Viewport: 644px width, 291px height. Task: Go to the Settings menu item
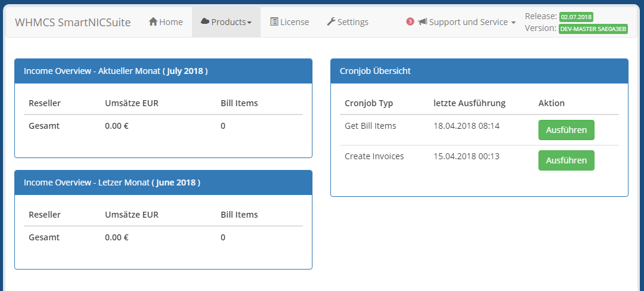click(x=348, y=22)
